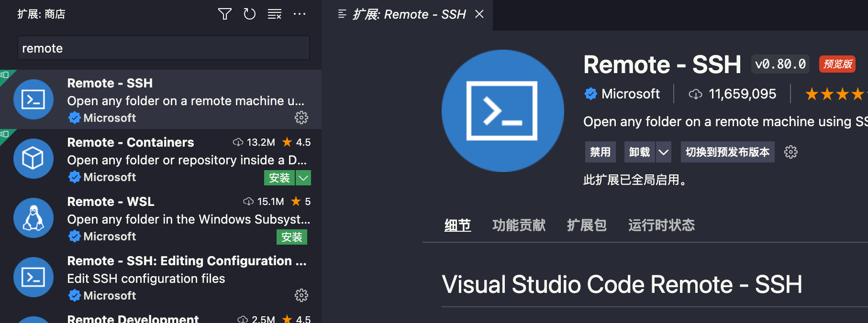Click the v0.80.0 version label
The image size is (868, 323).
(x=780, y=64)
